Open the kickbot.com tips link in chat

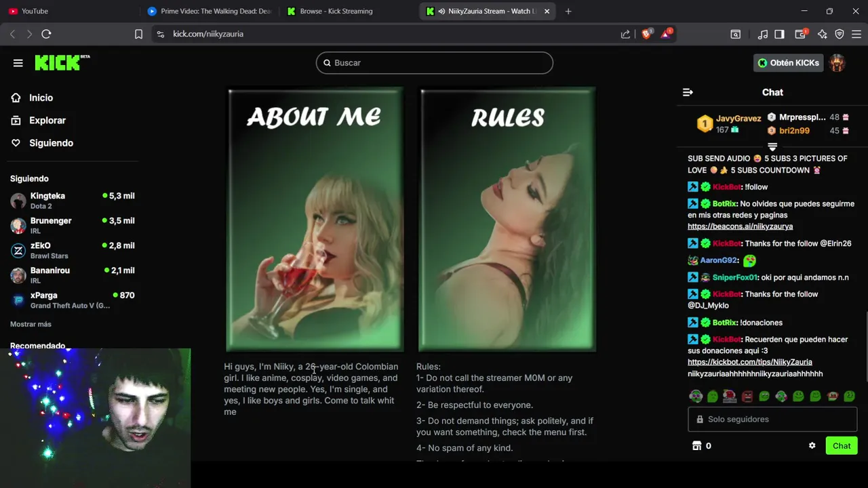click(749, 362)
